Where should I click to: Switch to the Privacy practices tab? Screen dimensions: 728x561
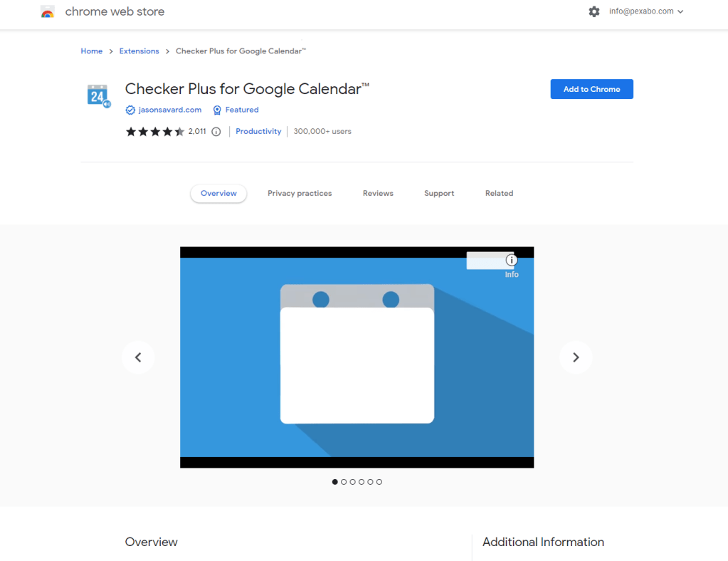click(x=300, y=193)
